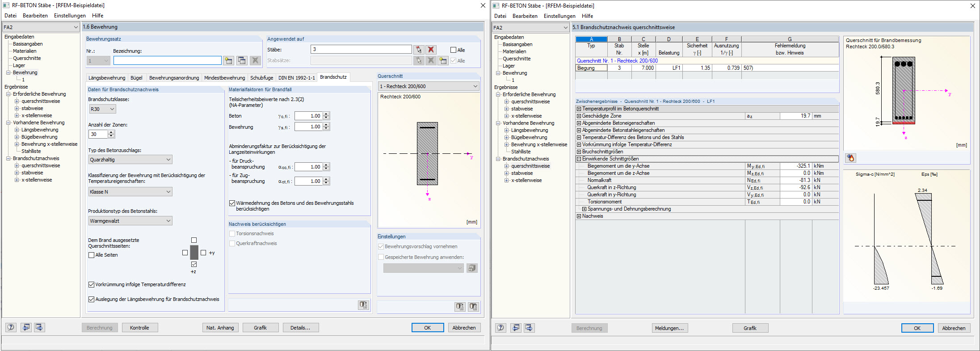Expand Spannungs- und Dehnungsberechnung row
The height and width of the screenshot is (351, 980).
[x=585, y=209]
